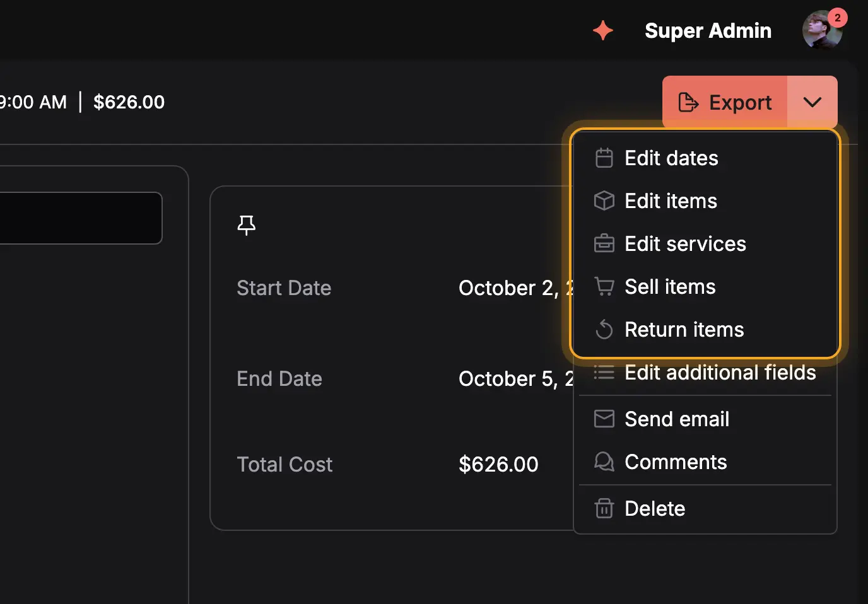Viewport: 868px width, 604px height.
Task: Click the return arrow icon beside Return items
Action: (x=604, y=330)
